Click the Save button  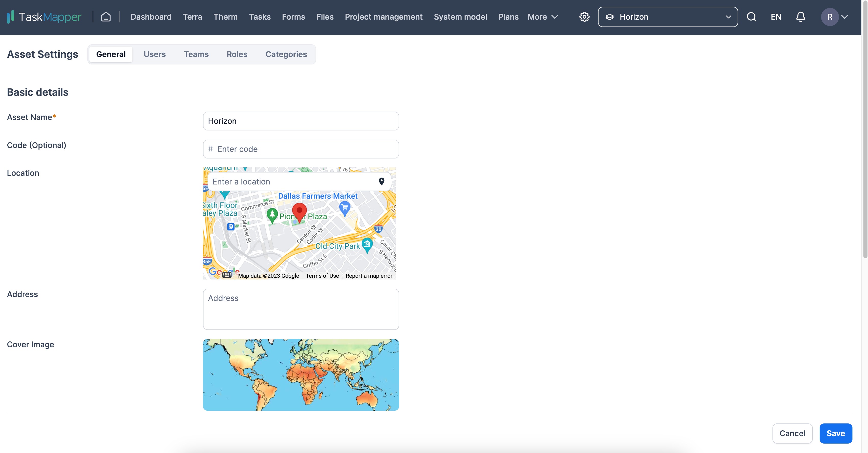836,433
